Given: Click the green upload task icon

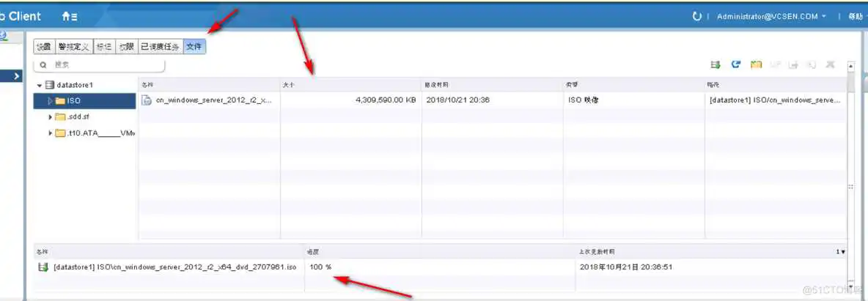Looking at the screenshot, I should coord(43,267).
